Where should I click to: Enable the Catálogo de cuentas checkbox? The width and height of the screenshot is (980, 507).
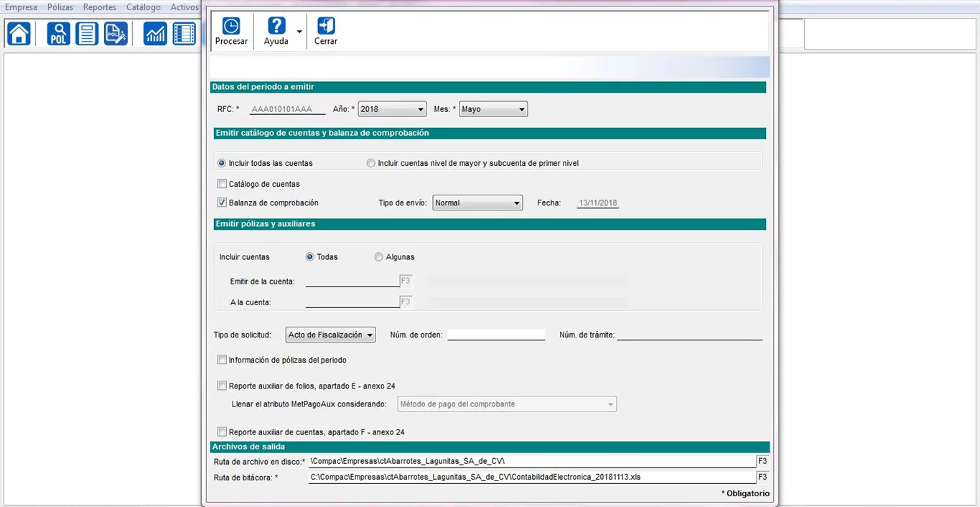tap(222, 184)
